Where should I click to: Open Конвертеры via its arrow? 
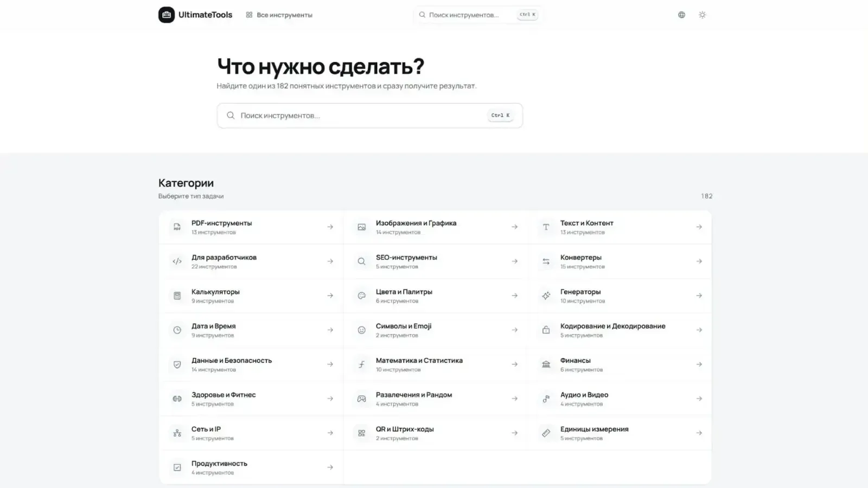[x=699, y=261]
